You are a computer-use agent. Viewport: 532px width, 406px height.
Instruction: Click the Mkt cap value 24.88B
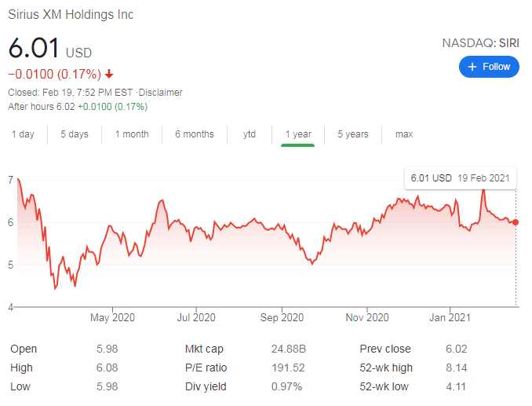click(289, 349)
